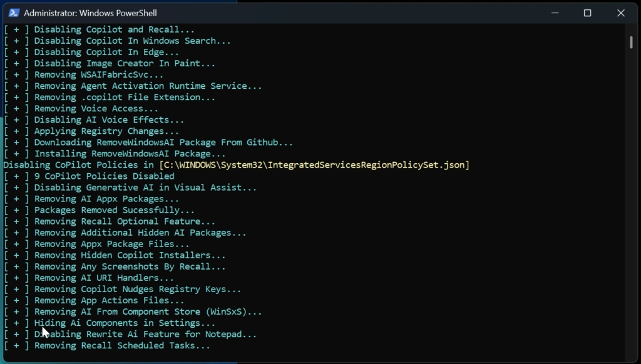Click the "Administrator: Windows PowerShell" title text
The height and width of the screenshot is (364, 641).
pos(90,13)
